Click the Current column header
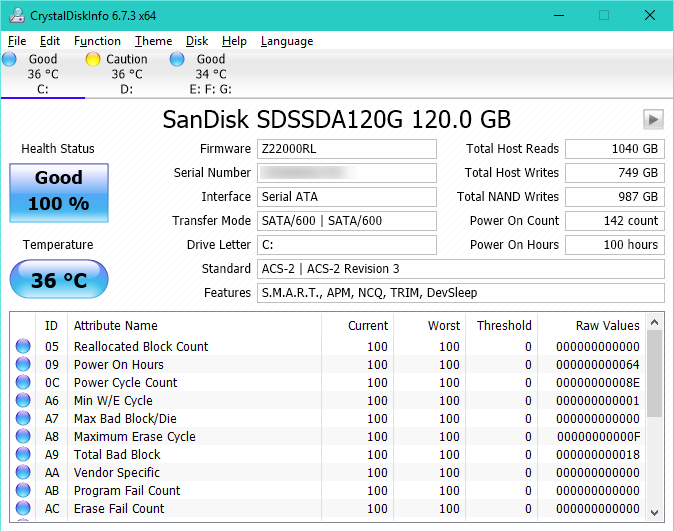Viewport: 674px width, 531px height. tap(357, 325)
